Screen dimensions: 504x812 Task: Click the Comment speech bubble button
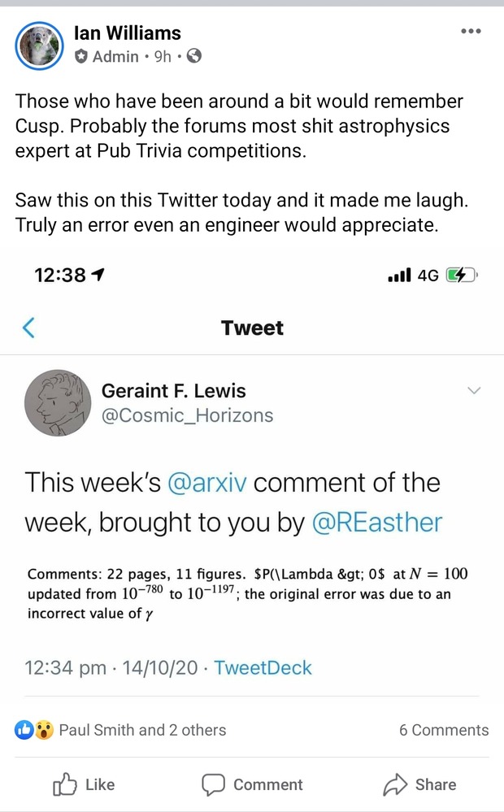[x=252, y=784]
